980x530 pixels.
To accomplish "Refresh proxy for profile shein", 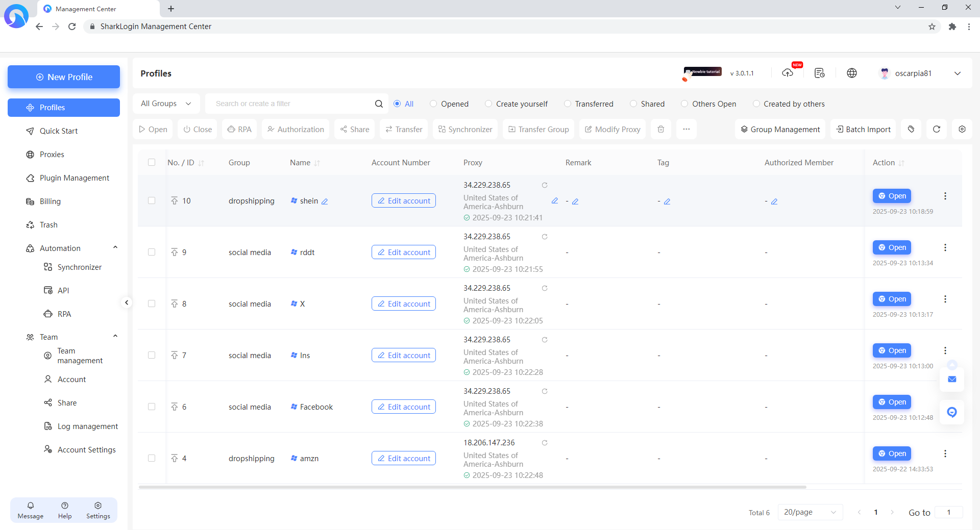I will pos(545,185).
